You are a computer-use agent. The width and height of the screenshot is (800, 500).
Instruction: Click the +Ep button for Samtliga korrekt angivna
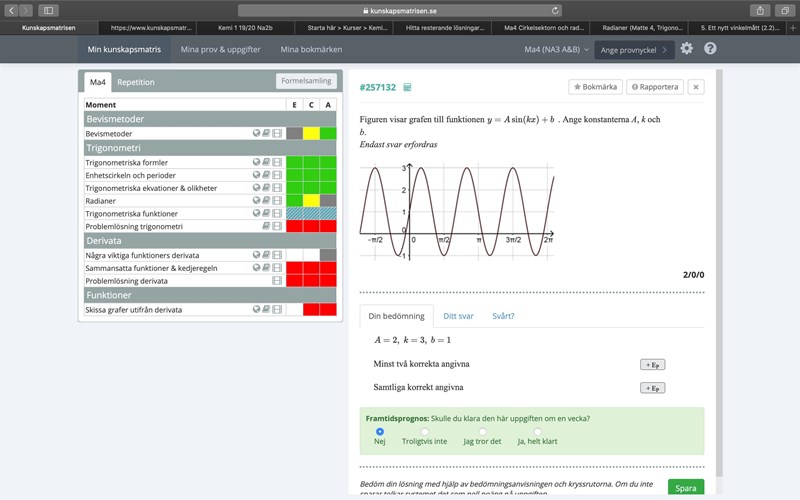[652, 388]
